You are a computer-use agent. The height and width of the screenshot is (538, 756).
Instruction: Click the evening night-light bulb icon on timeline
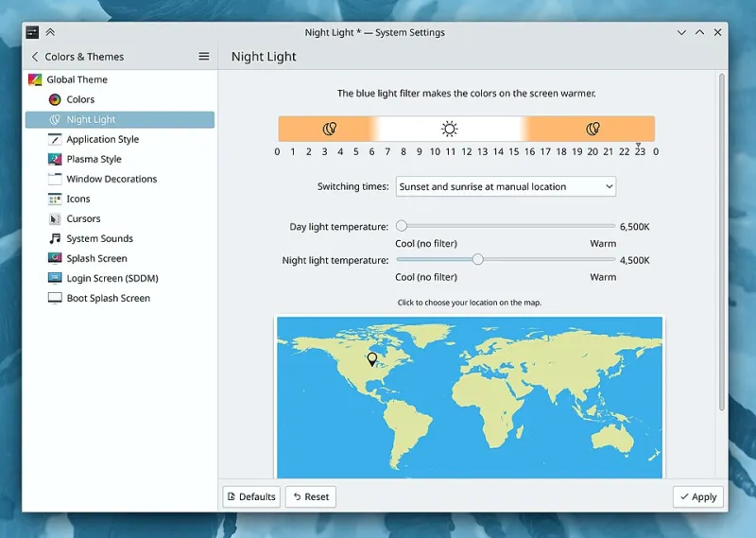pyautogui.click(x=593, y=129)
